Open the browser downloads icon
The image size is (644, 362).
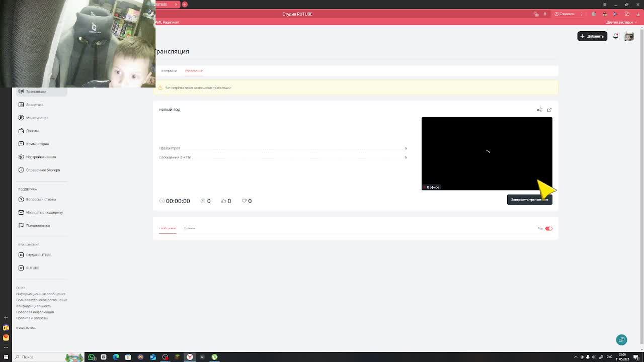tap(638, 14)
